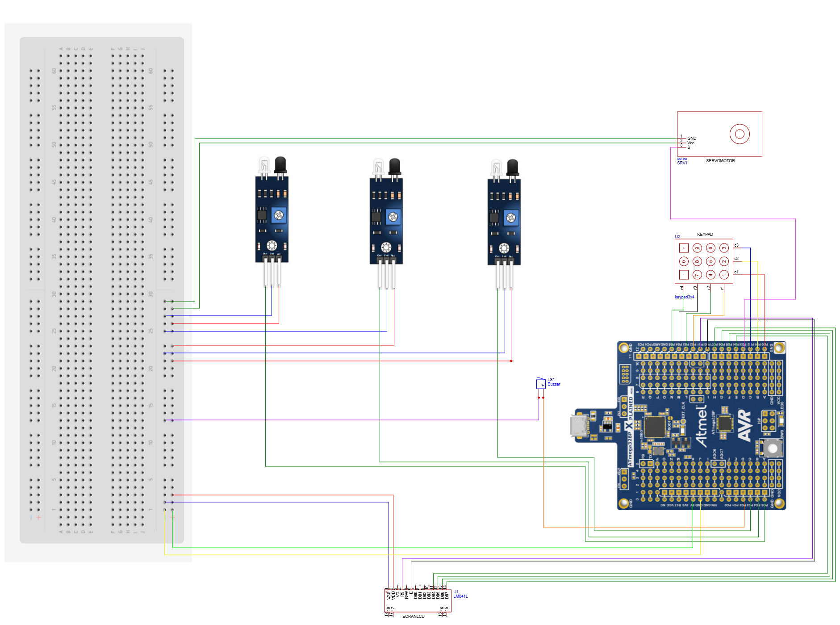Screen dimensions: 840x625
Task: Click the LCD VDD pin
Action: (x=393, y=595)
